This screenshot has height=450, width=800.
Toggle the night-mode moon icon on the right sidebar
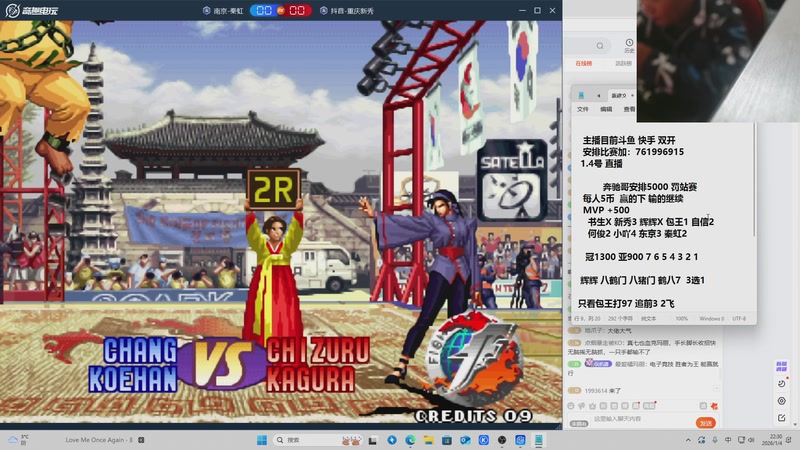click(781, 384)
